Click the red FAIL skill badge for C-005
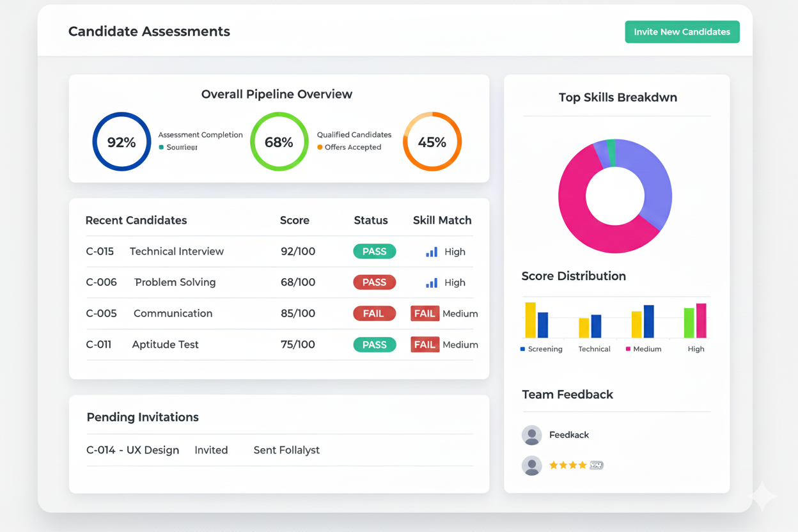The image size is (798, 532). (425, 313)
